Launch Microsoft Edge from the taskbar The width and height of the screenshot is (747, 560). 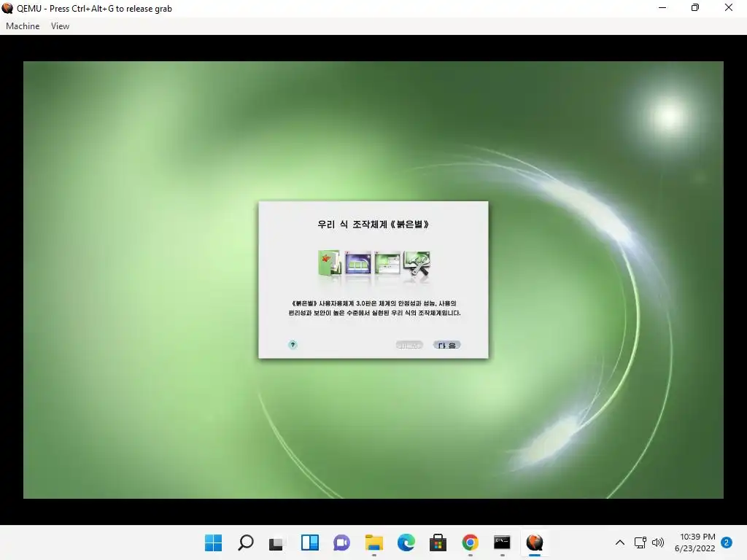click(x=406, y=542)
